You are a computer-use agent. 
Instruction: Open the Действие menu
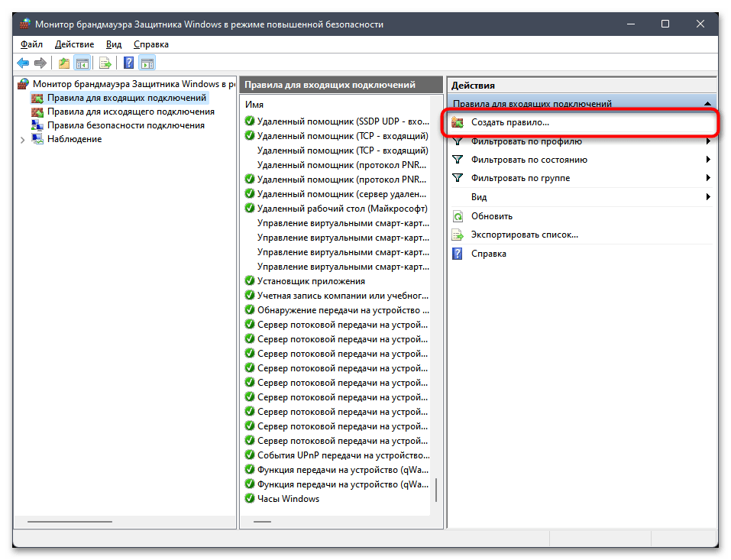point(74,44)
